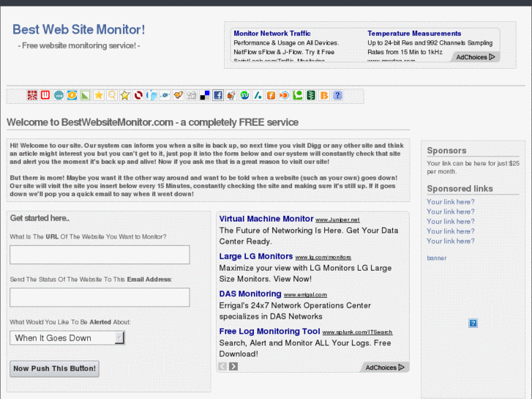Visit the www.splunk.com/ITSearch ad URL
532x399 pixels.
(x=358, y=332)
